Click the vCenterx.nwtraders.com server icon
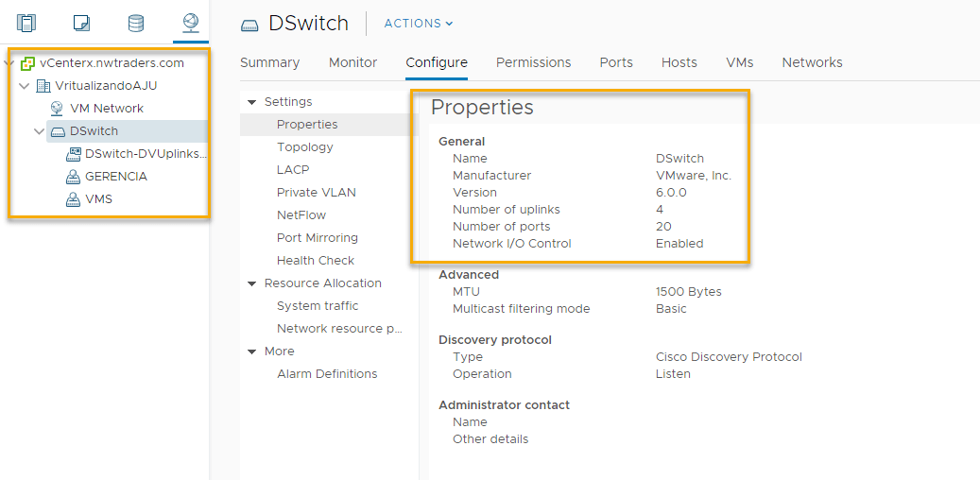This screenshot has width=980, height=480. [27, 63]
